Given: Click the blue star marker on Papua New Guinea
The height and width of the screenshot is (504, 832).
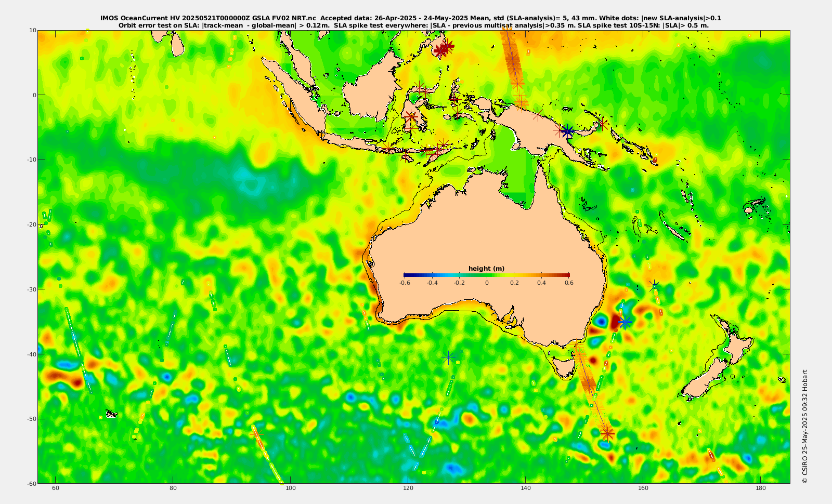Looking at the screenshot, I should [568, 132].
